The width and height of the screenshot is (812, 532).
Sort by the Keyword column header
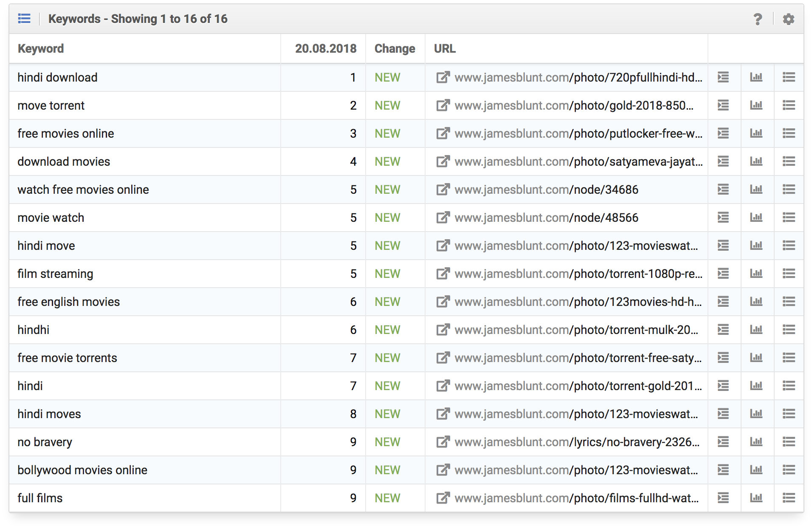(41, 48)
